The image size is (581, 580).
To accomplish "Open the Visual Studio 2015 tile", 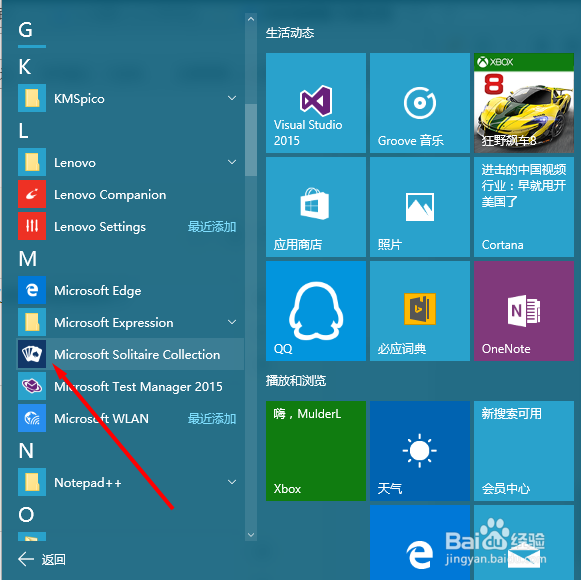I will (316, 103).
